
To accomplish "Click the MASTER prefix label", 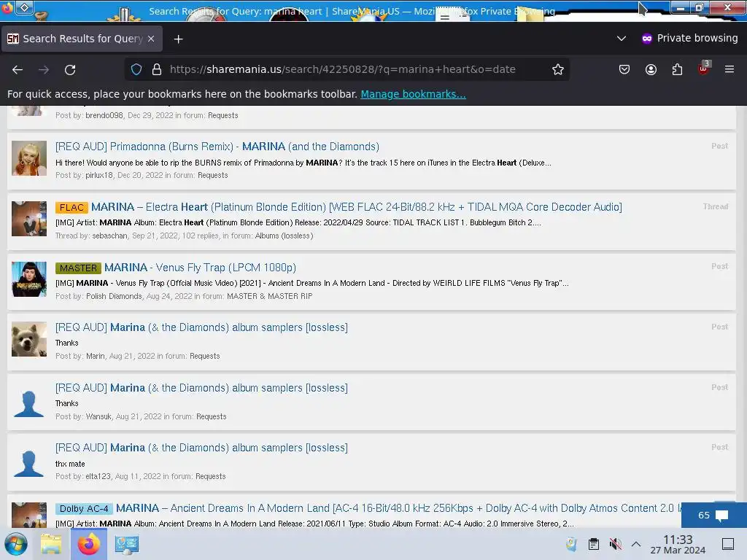I will (78, 268).
